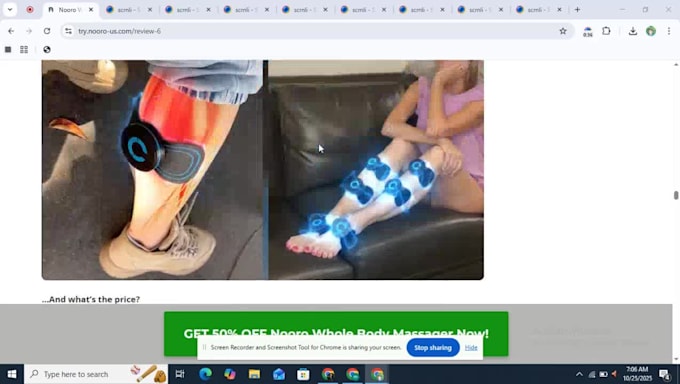The height and width of the screenshot is (384, 680).
Task: Click the network tray icon
Action: pos(592,374)
